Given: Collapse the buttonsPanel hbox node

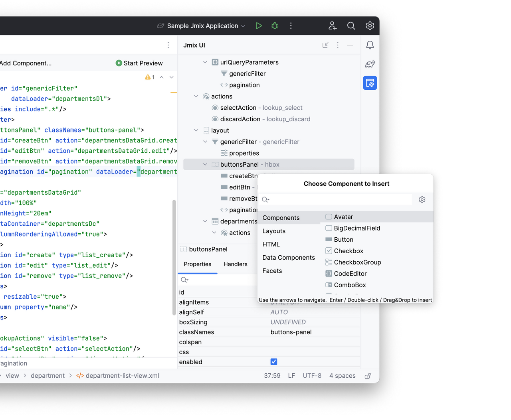Looking at the screenshot, I should pyautogui.click(x=205, y=164).
